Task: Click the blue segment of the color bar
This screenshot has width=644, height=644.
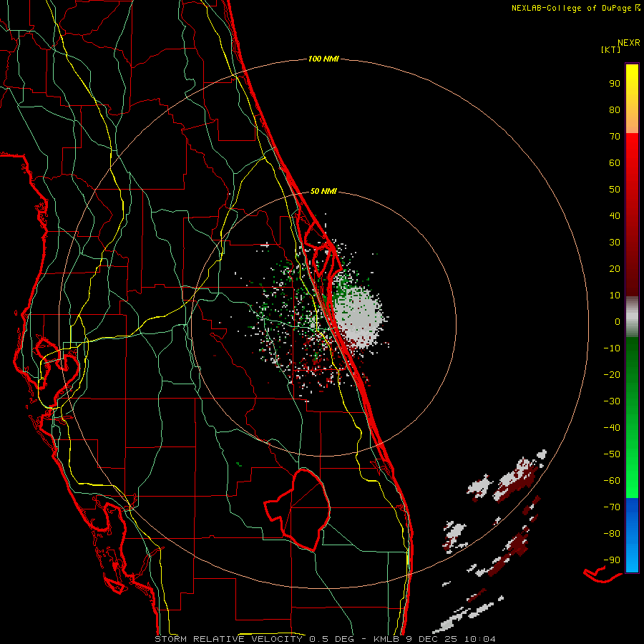Action: [x=632, y=535]
